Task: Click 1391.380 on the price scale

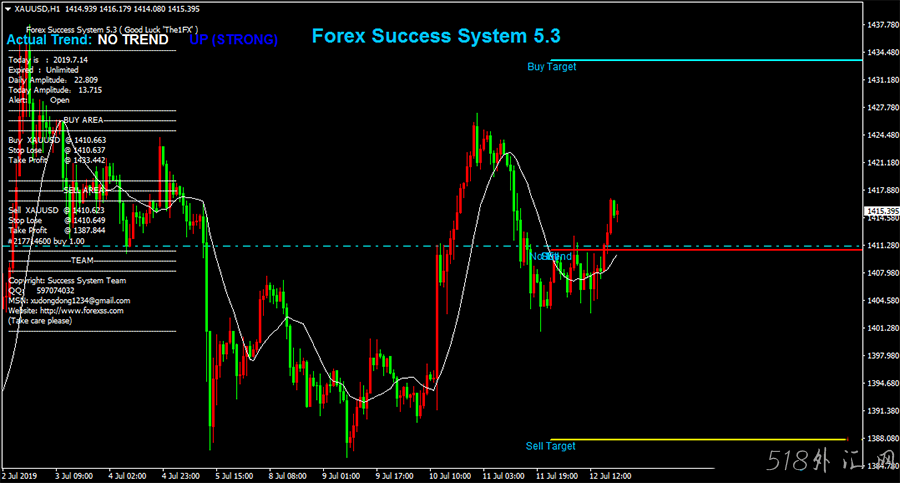Action: click(883, 411)
